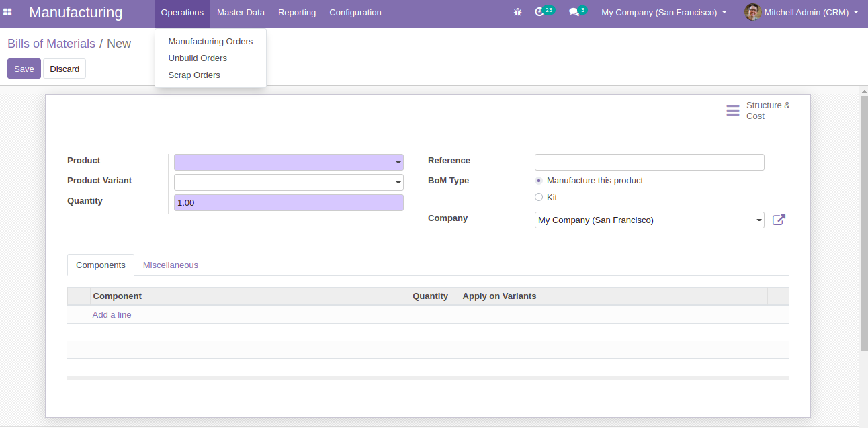Click the Quantity input field
Image resolution: width=868 pixels, height=428 pixels.
(x=289, y=202)
